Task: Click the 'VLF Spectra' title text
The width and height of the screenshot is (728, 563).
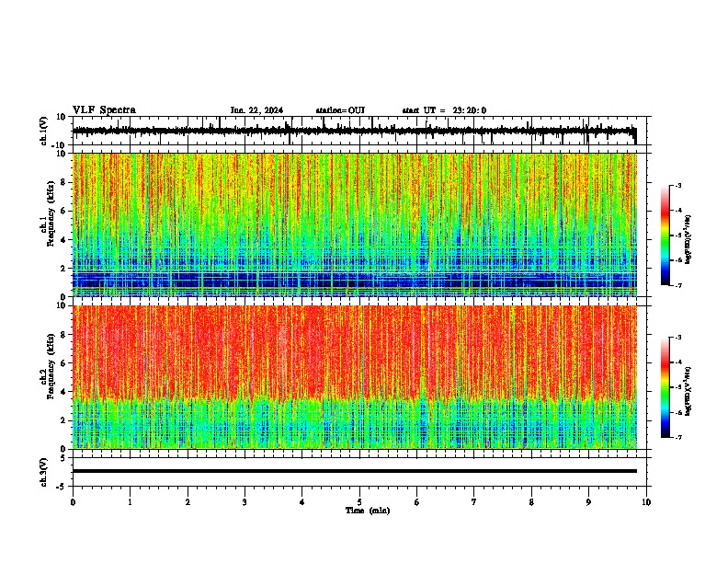Action: point(104,110)
